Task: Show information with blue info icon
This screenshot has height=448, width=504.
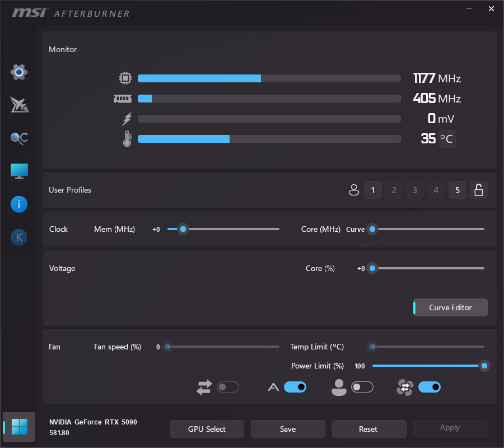Action: pos(19,204)
